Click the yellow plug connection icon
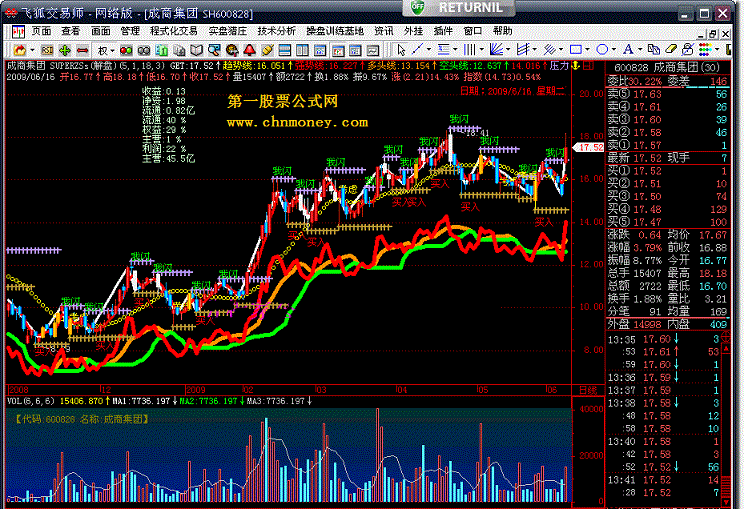The image size is (744, 509). click(267, 50)
